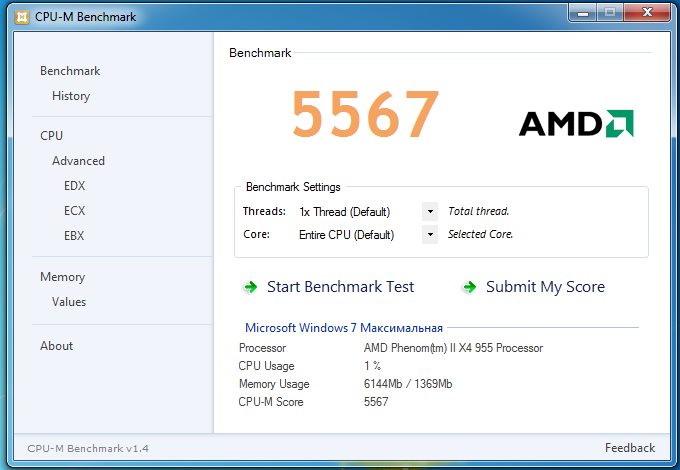
Task: Open the Benchmark sidebar section
Action: [x=70, y=71]
